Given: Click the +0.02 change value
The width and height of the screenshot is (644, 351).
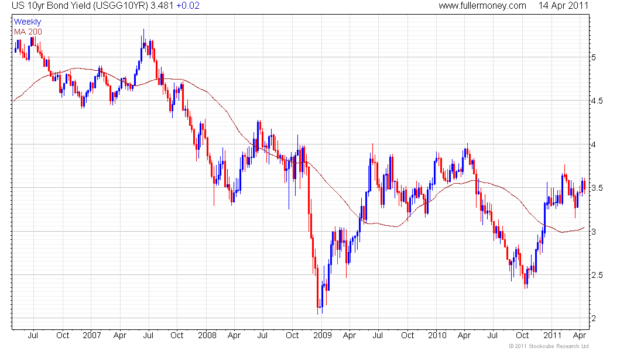Looking at the screenshot, I should pos(188,6).
